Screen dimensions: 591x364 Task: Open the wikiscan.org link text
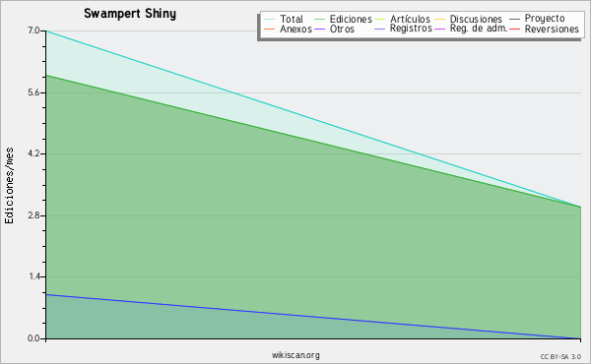click(295, 355)
